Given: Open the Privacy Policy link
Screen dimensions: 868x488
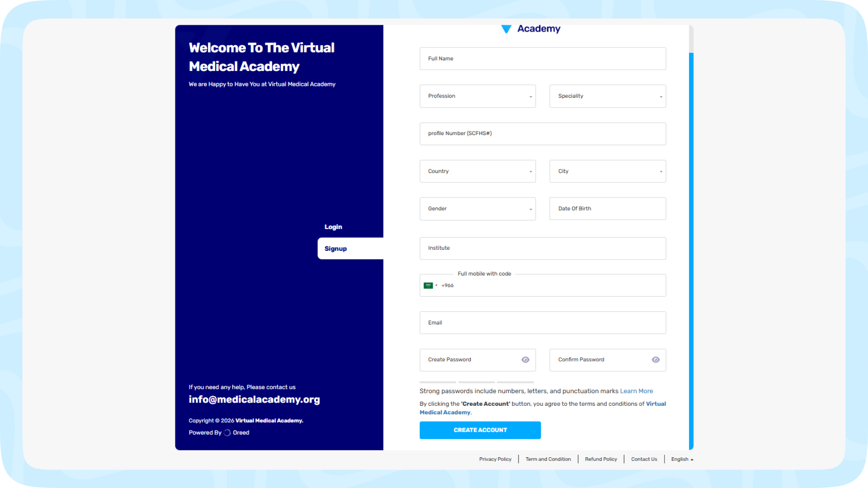Looking at the screenshot, I should [x=495, y=459].
